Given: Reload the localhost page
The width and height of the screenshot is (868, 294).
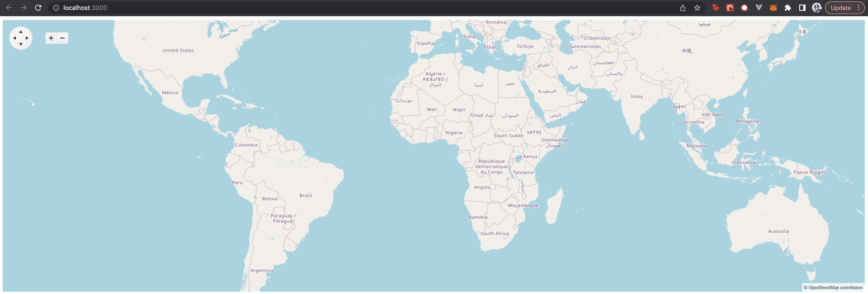Looking at the screenshot, I should 38,8.
